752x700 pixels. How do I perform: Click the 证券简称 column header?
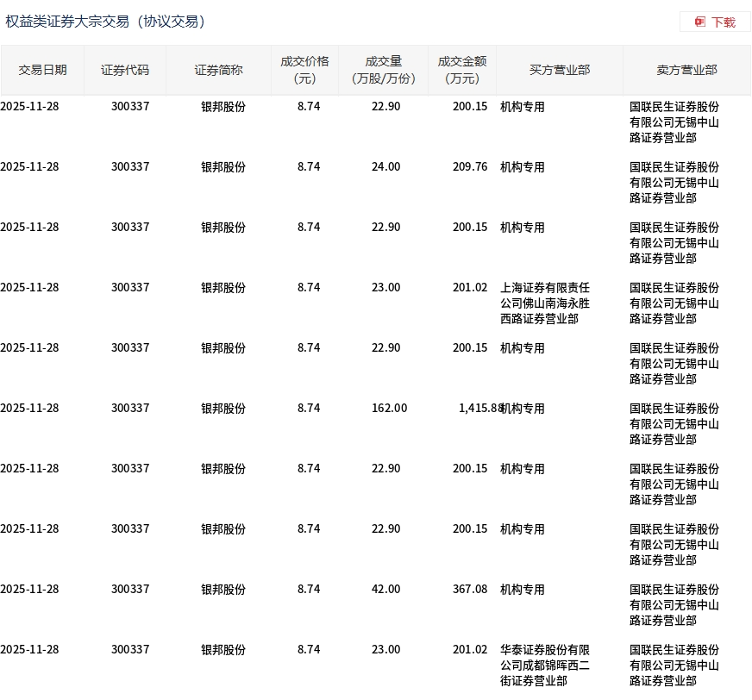click(218, 70)
